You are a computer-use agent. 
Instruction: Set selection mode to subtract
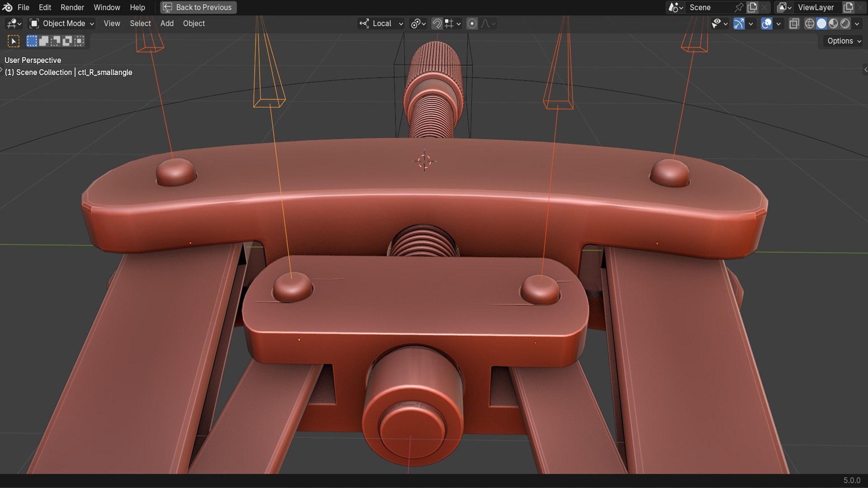pyautogui.click(x=56, y=41)
